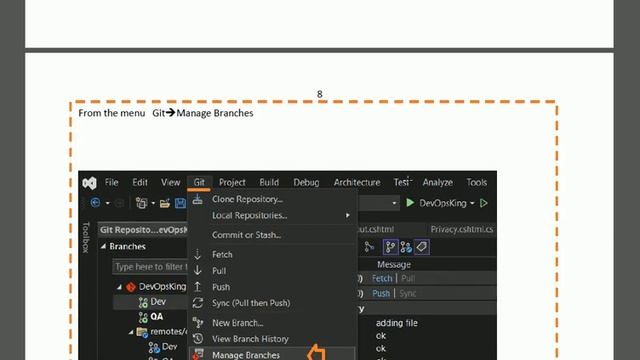Click the Open File folder icon

click(165, 203)
